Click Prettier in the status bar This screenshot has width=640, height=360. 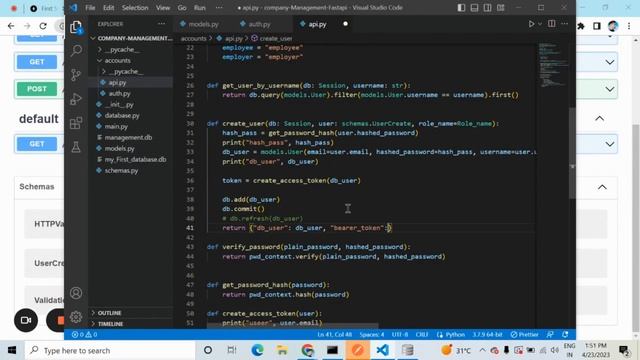tap(524, 335)
